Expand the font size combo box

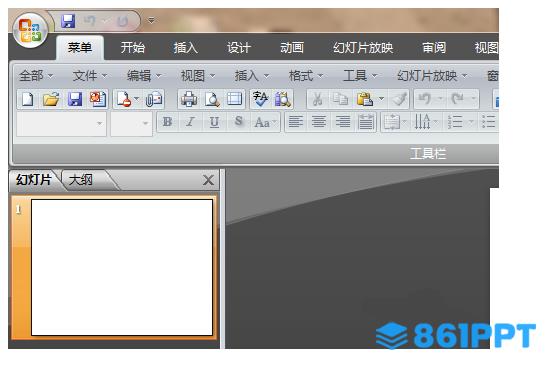[146, 123]
